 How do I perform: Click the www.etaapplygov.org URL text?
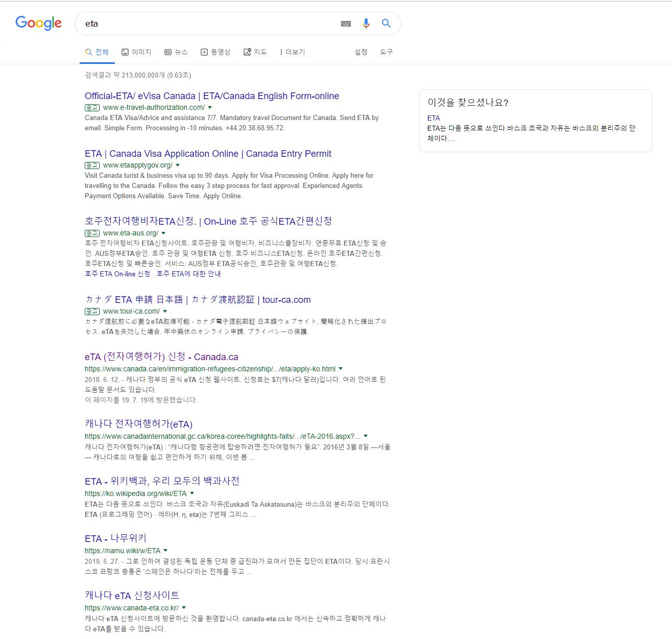click(x=138, y=165)
